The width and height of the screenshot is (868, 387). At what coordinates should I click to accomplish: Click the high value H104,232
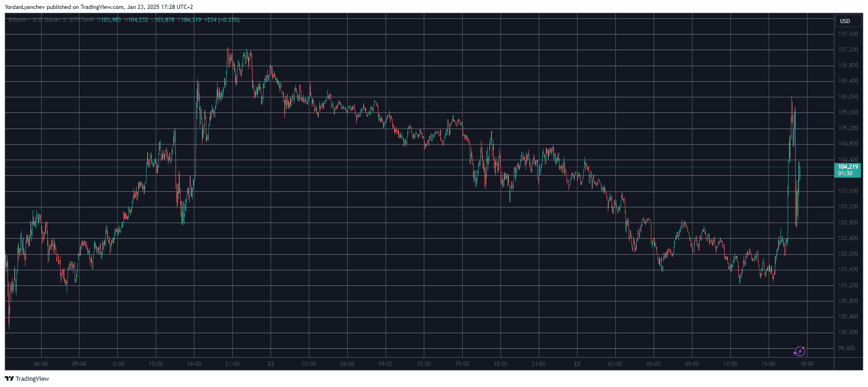[136, 20]
